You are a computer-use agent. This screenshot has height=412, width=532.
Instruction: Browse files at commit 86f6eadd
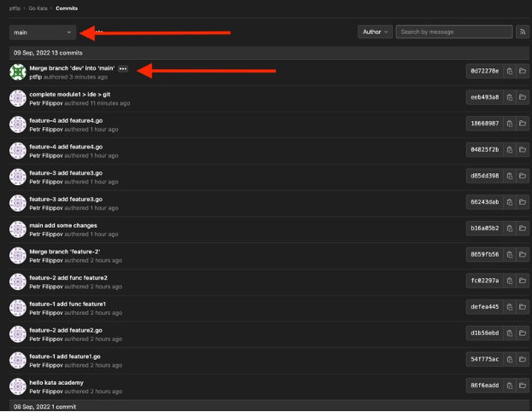522,386
